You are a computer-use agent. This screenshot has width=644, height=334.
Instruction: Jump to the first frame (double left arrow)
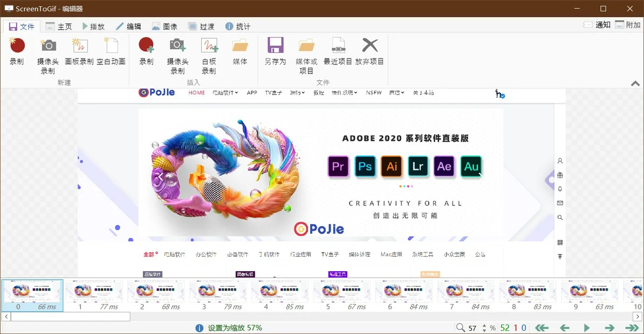542,328
